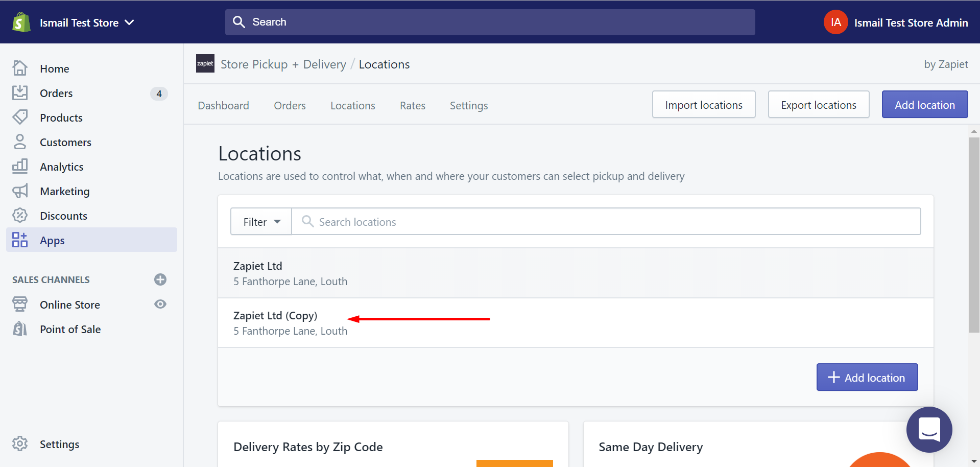980x467 pixels.
Task: Open the Filter dropdown
Action: tap(261, 222)
